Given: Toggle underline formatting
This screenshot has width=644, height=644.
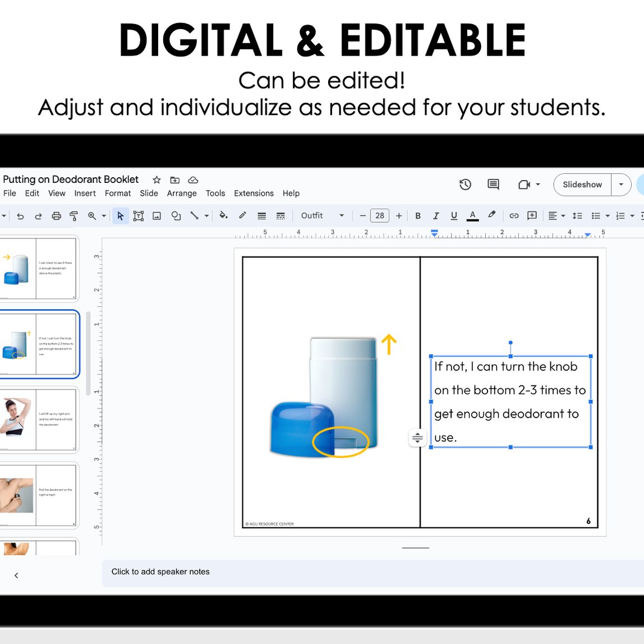Looking at the screenshot, I should (x=454, y=215).
